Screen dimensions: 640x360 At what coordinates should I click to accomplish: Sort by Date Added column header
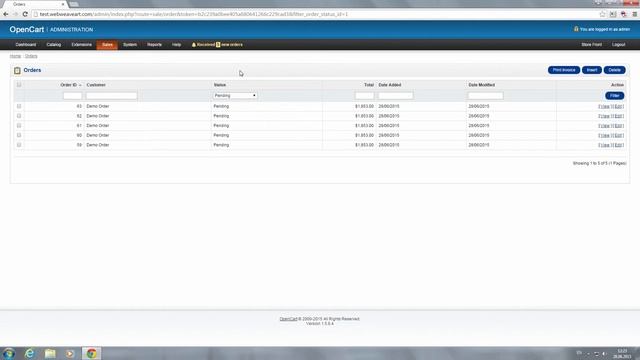(390, 85)
